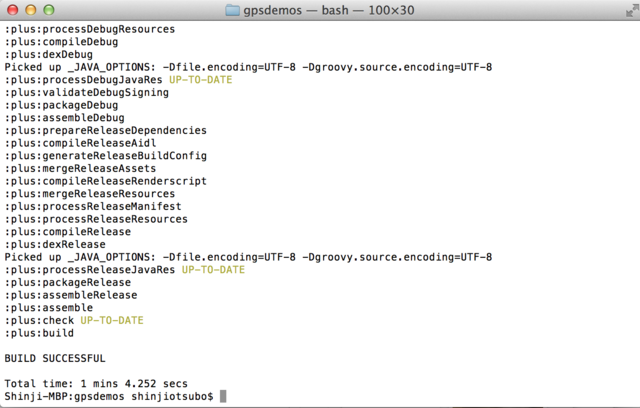Click the ':plus:validateDebugSigning' line
The width and height of the screenshot is (640, 408).
87,93
